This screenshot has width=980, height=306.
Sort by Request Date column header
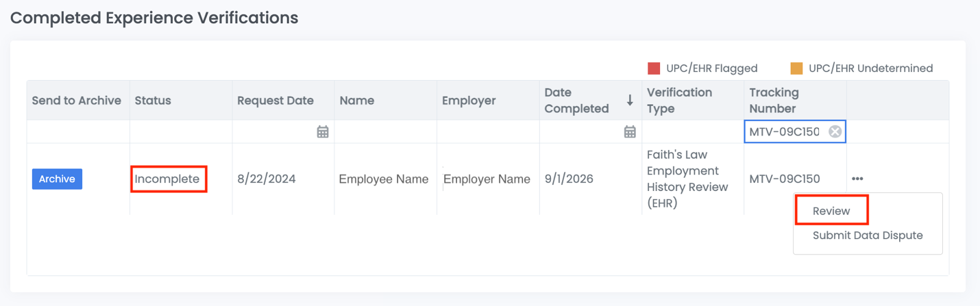pos(275,101)
